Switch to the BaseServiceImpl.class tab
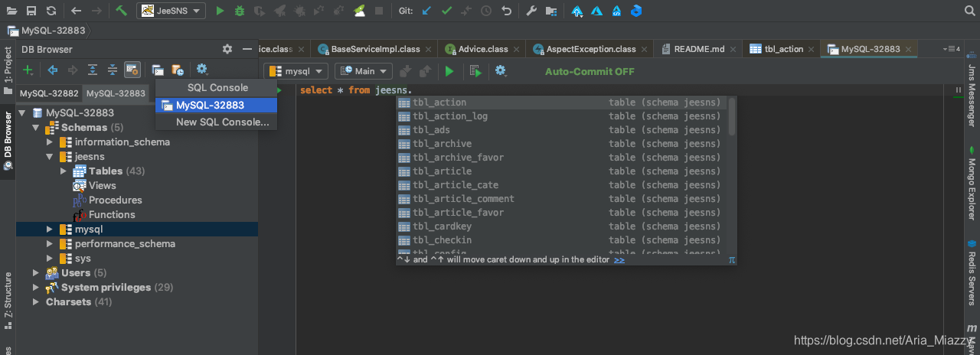 [x=375, y=49]
